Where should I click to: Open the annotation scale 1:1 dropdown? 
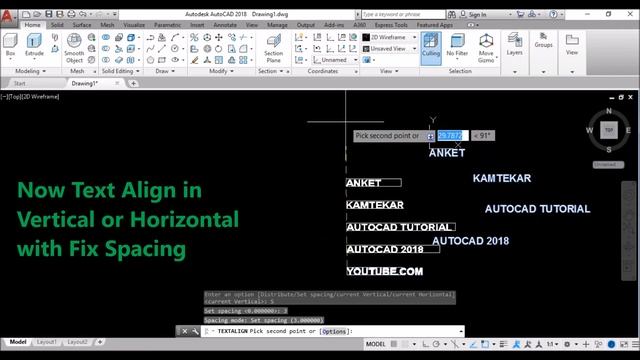click(x=553, y=344)
